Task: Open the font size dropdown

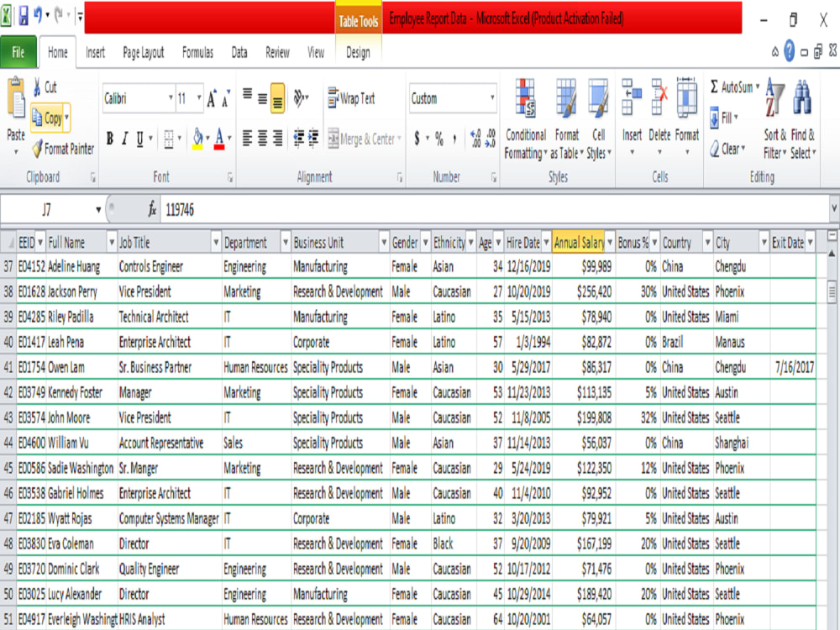Action: (199, 98)
